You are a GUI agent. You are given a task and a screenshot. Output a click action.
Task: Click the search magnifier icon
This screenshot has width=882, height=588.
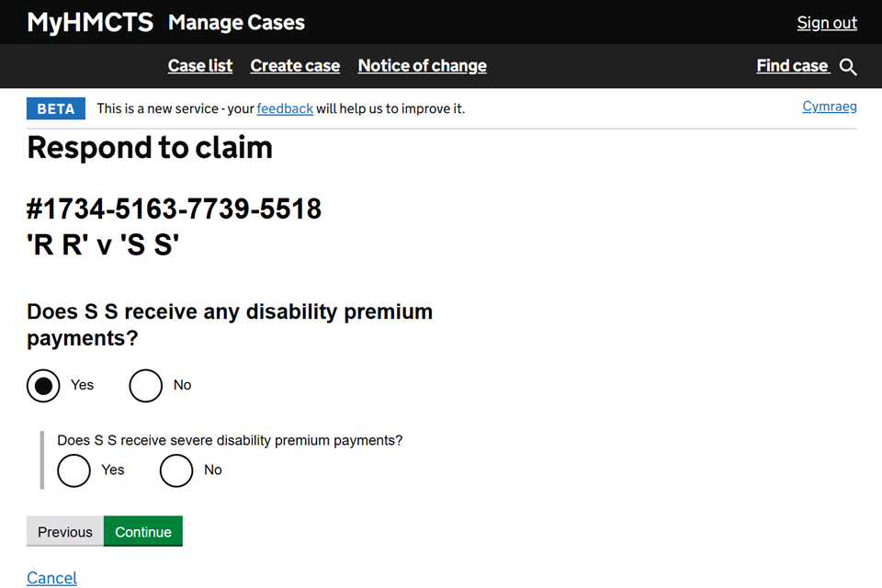[x=849, y=67]
